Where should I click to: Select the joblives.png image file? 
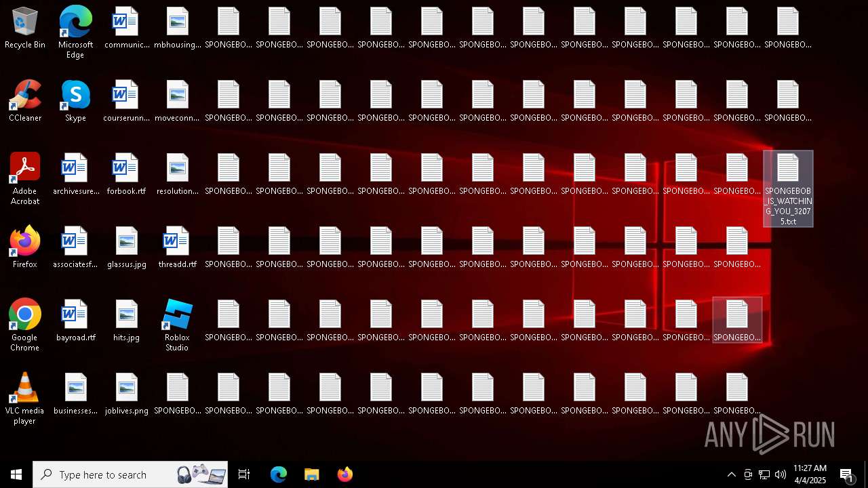126,394
